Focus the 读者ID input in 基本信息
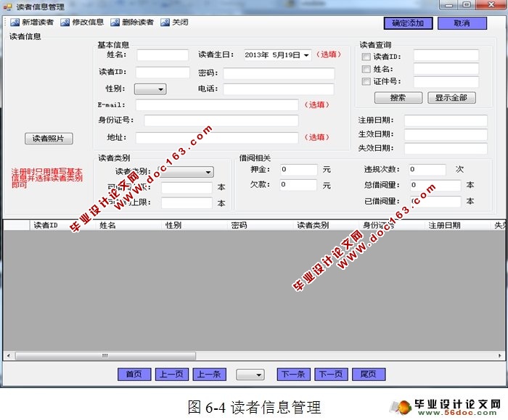 163,73
